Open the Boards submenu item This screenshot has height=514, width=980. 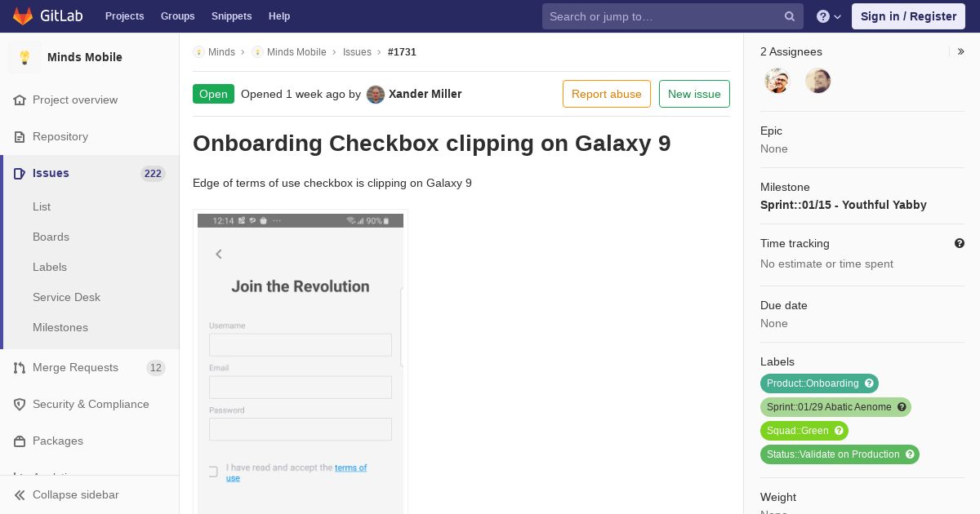[x=51, y=237]
